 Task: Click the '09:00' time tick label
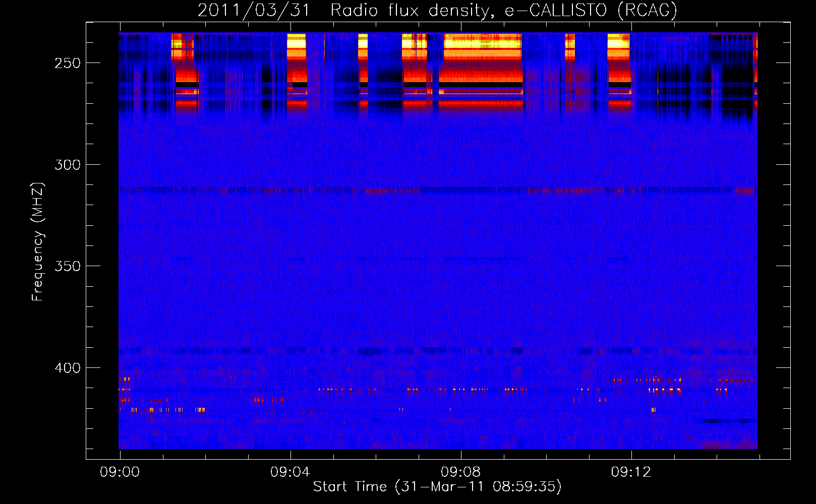[120, 472]
